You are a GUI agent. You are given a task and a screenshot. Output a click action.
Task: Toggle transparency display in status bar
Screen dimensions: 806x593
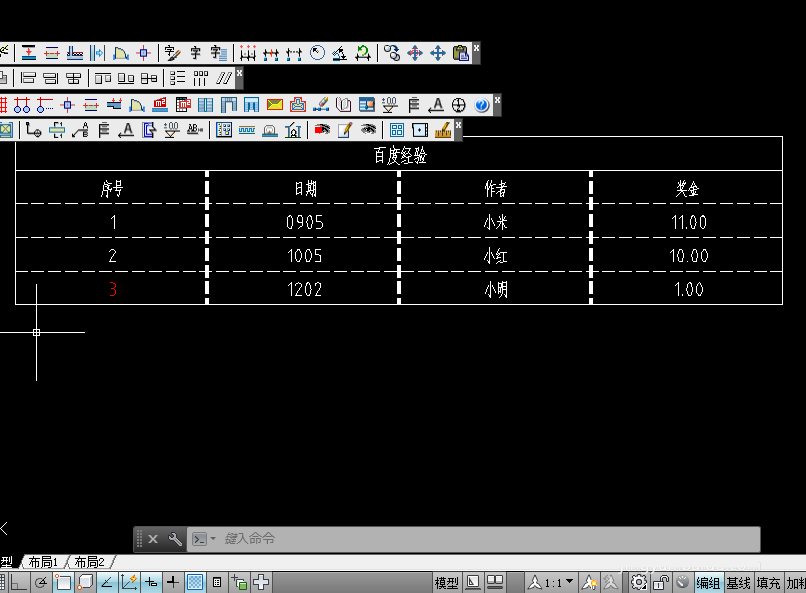pos(195,582)
